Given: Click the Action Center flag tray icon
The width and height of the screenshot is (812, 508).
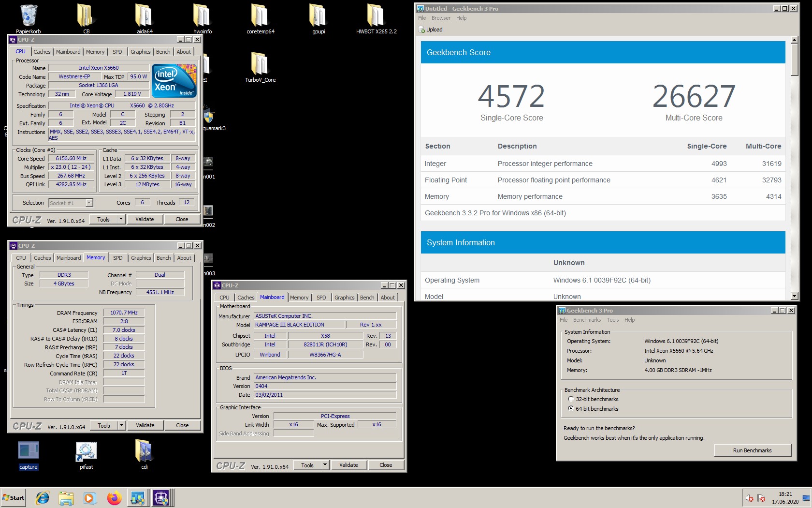Looking at the screenshot, I should [761, 498].
